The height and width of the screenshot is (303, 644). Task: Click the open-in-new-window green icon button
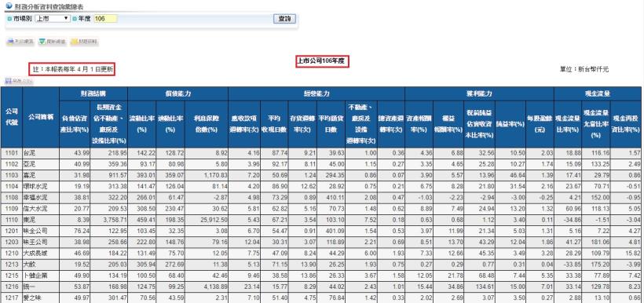click(52, 42)
